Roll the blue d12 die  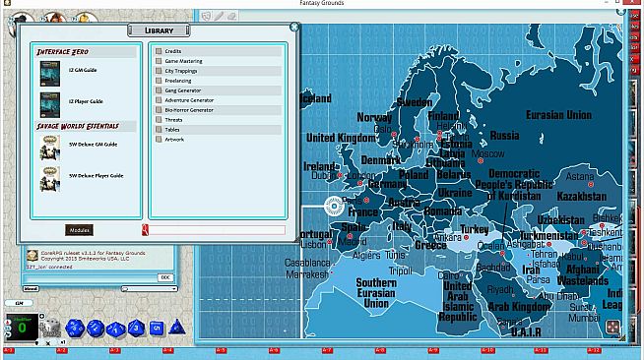coord(96,328)
